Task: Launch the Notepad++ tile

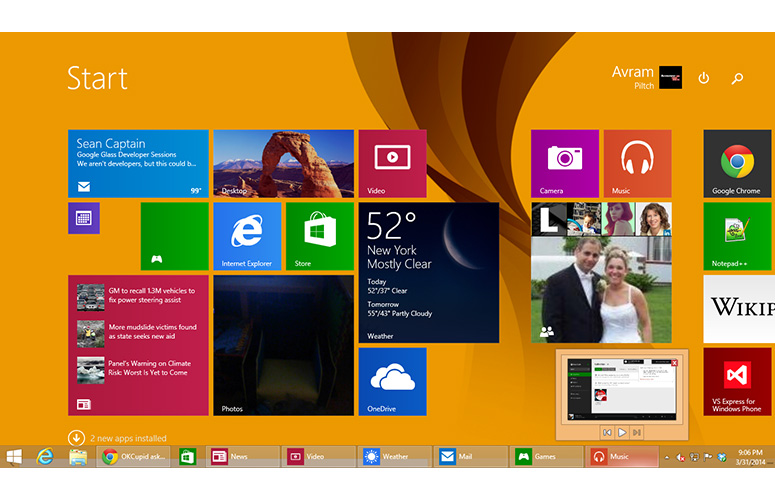Action: click(x=737, y=236)
